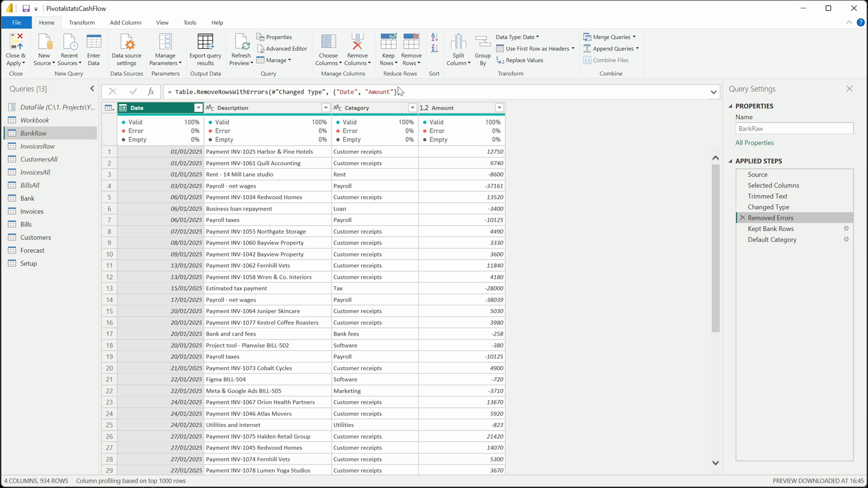Click the query Name input field
Screen dimensions: 868x488
(794, 129)
